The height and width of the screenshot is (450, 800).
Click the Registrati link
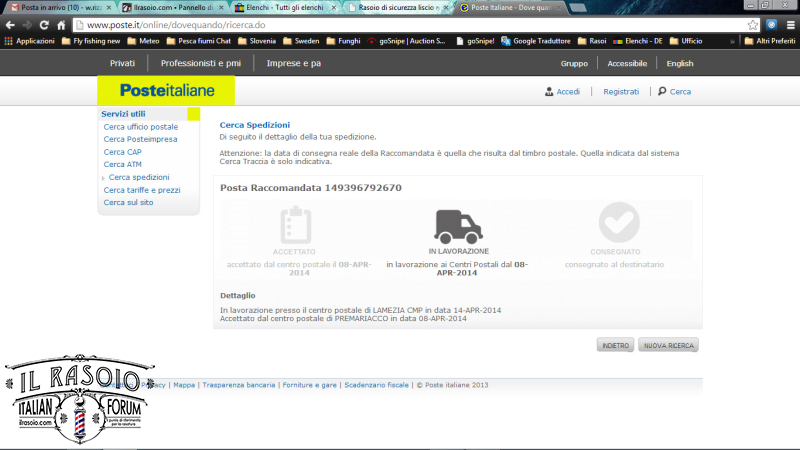(621, 92)
